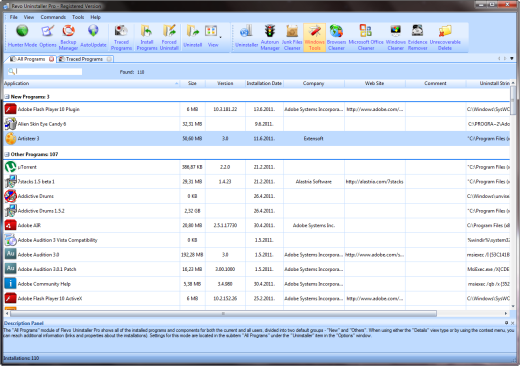This screenshot has width=520, height=366.
Task: Open the File menu
Action: click(14, 17)
